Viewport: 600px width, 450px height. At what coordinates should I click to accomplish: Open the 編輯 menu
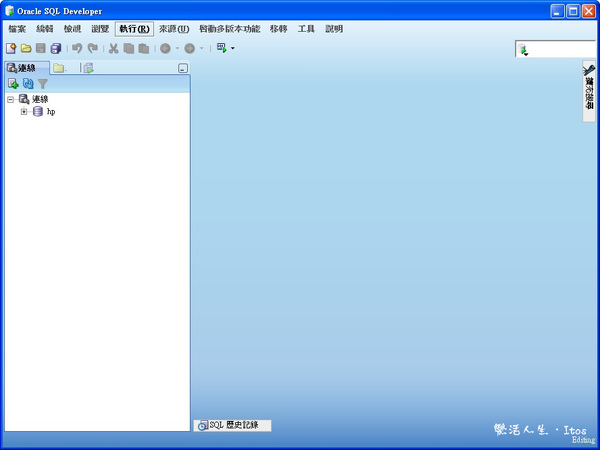click(45, 29)
